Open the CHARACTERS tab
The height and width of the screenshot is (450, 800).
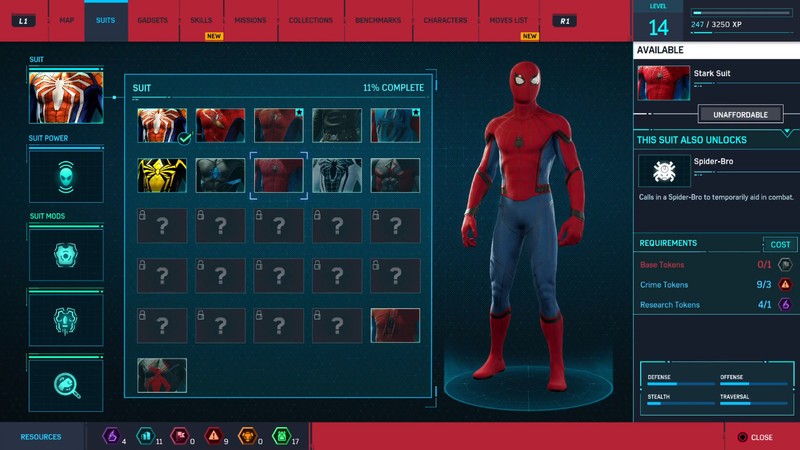pos(445,20)
